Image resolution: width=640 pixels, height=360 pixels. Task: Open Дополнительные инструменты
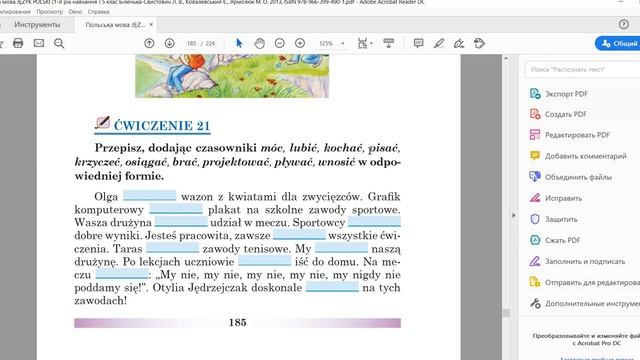coord(584,303)
